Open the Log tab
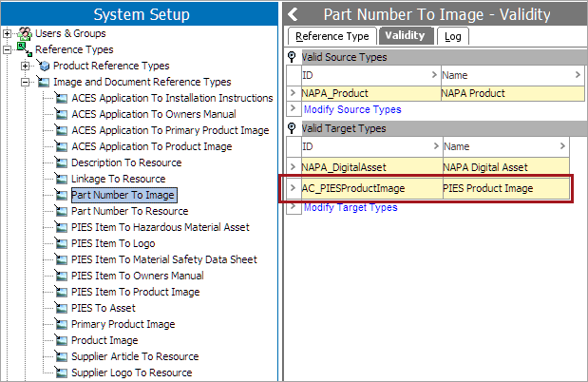This screenshot has width=588, height=382. [x=453, y=36]
